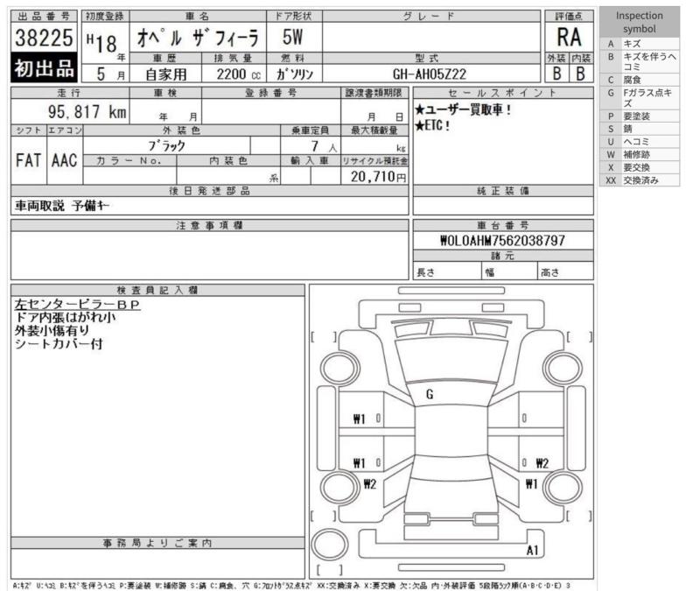
Task: Click the W2 mark on right rear door
Action: point(542,463)
